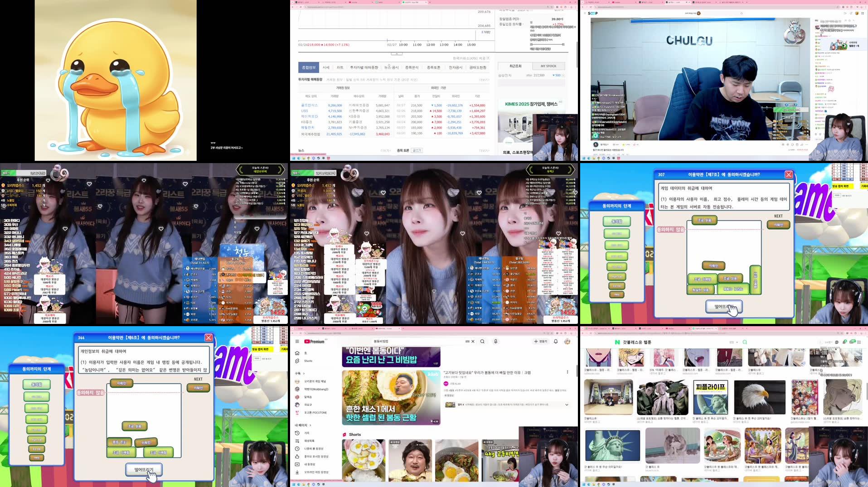Select Shorts in the YouTube sidebar
Image resolution: width=868 pixels, height=487 pixels.
point(307,361)
